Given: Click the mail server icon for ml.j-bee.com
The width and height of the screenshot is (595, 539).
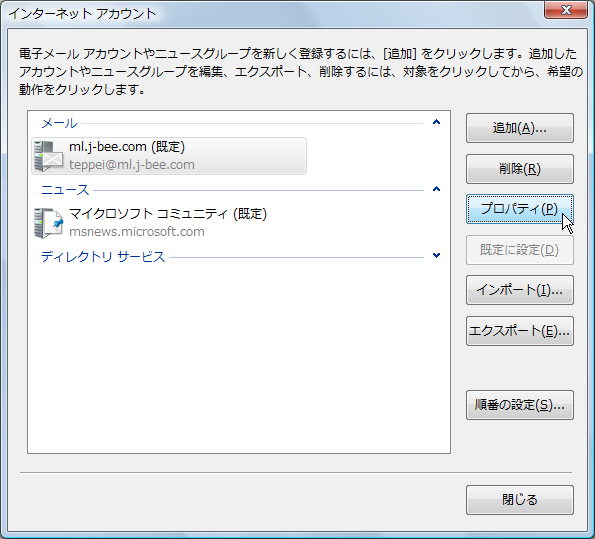Looking at the screenshot, I should pyautogui.click(x=48, y=156).
